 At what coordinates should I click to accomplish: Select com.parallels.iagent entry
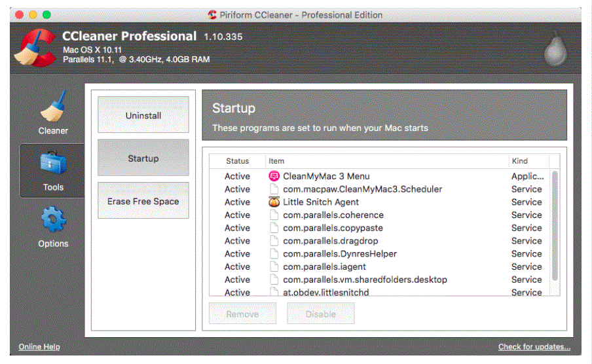click(x=380, y=266)
